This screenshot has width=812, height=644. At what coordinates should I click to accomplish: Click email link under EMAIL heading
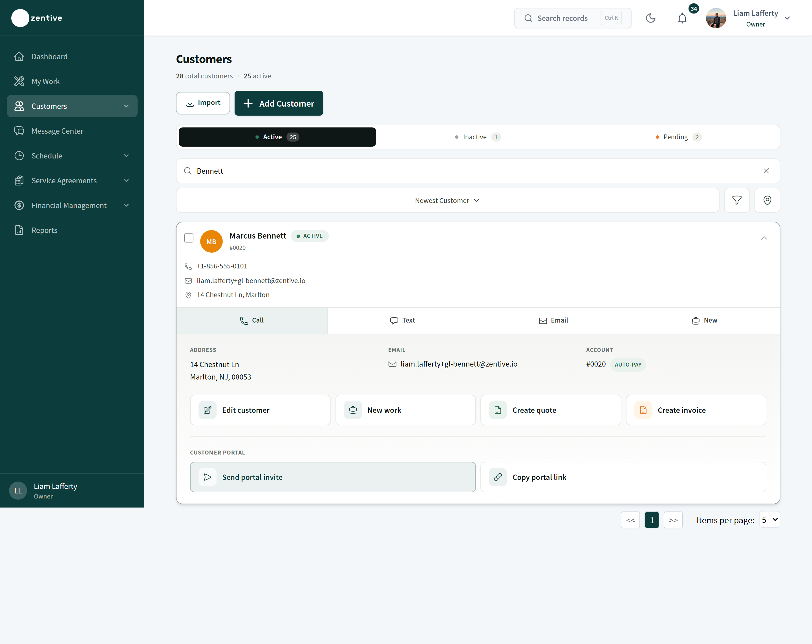point(459,364)
